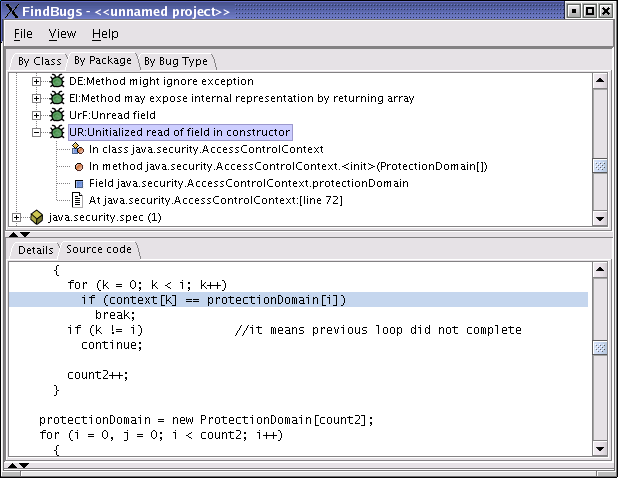This screenshot has width=618, height=478.
Task: Expand the DE:Method might ignore exception node
Action: (x=36, y=81)
